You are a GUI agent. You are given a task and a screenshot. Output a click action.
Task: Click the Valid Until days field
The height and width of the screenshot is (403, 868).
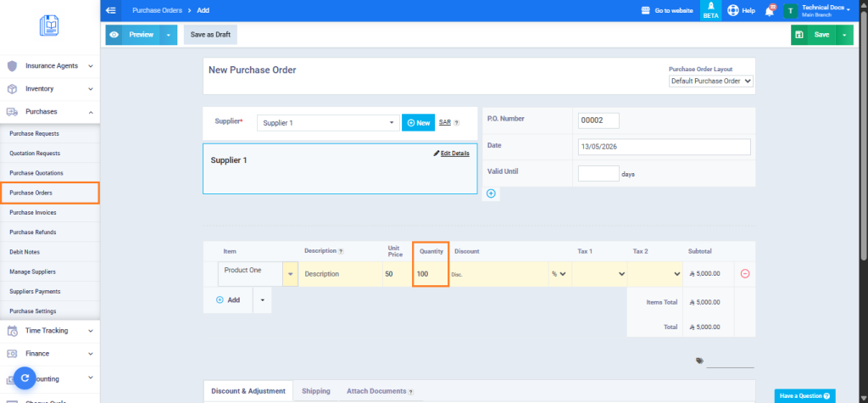tap(598, 174)
